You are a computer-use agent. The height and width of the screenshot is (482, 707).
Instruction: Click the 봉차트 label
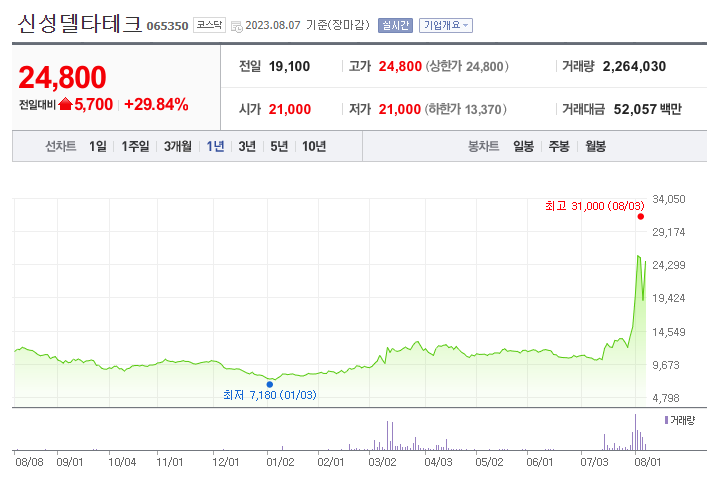[483, 146]
